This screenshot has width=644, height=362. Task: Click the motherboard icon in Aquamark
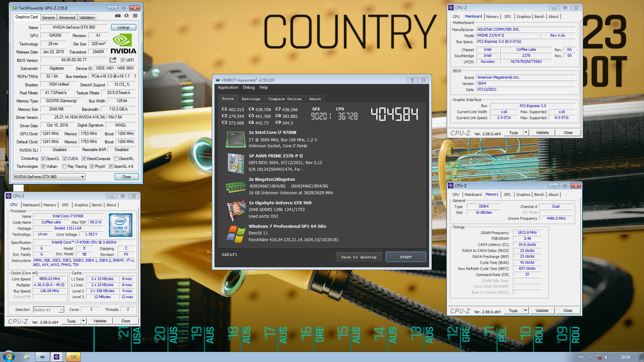point(236,164)
